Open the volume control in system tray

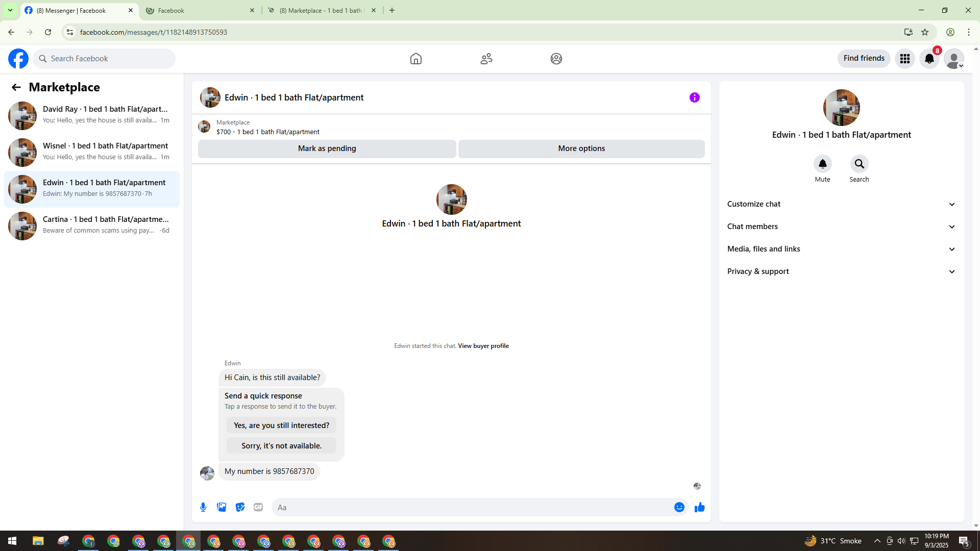[901, 541]
